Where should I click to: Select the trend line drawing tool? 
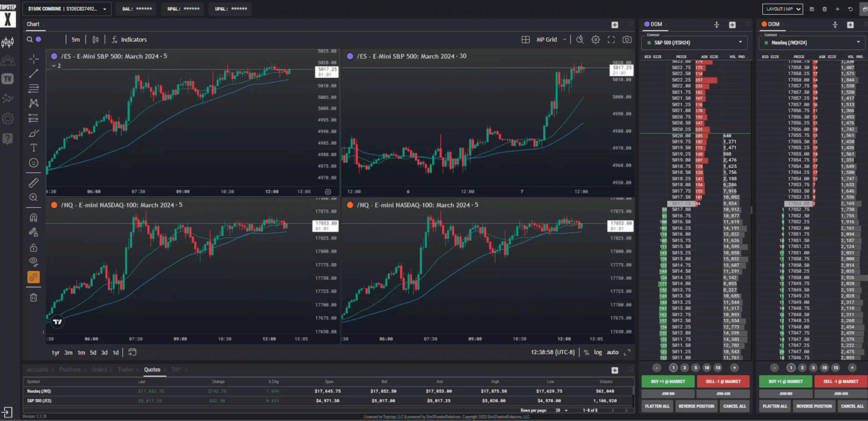click(x=34, y=73)
